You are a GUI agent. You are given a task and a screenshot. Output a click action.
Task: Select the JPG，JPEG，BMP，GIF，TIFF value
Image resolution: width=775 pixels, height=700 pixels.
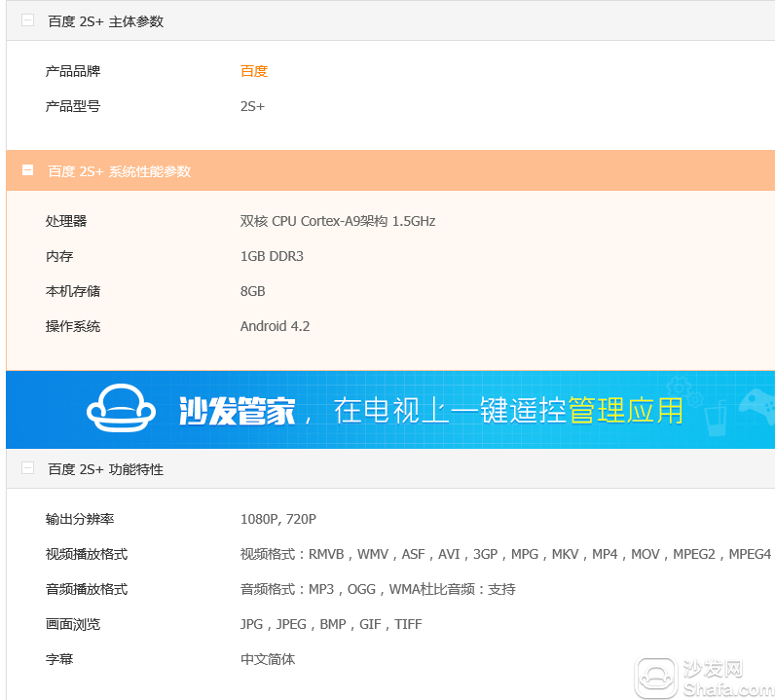[331, 624]
